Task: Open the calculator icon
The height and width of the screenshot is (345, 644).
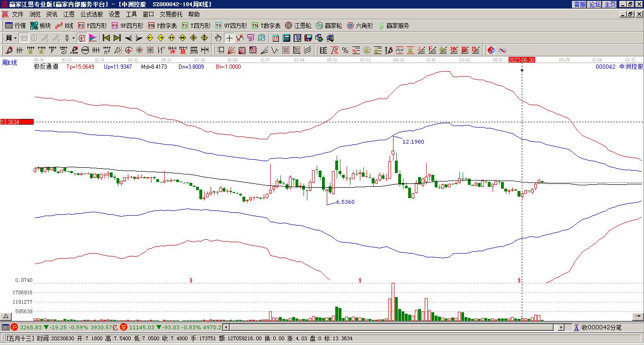Action: 286,38
